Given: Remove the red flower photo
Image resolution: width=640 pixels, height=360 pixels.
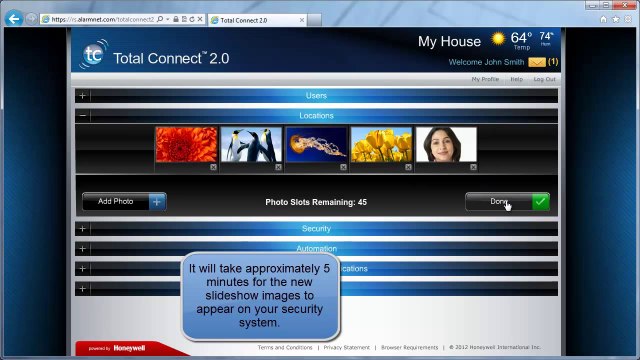Looking at the screenshot, I should coord(213,167).
